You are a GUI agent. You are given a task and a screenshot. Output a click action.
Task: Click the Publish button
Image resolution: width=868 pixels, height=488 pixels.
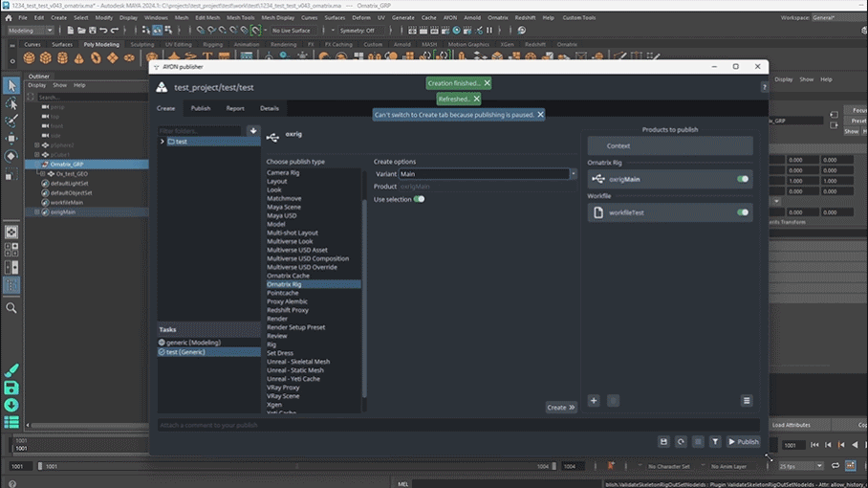click(744, 441)
